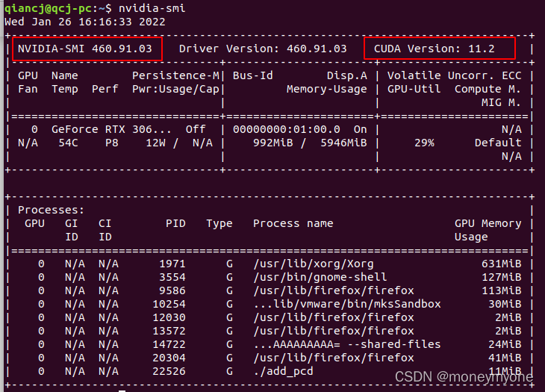The width and height of the screenshot is (545, 392).
Task: Click the bus id '00000000:01:00.0'
Action: (287, 129)
